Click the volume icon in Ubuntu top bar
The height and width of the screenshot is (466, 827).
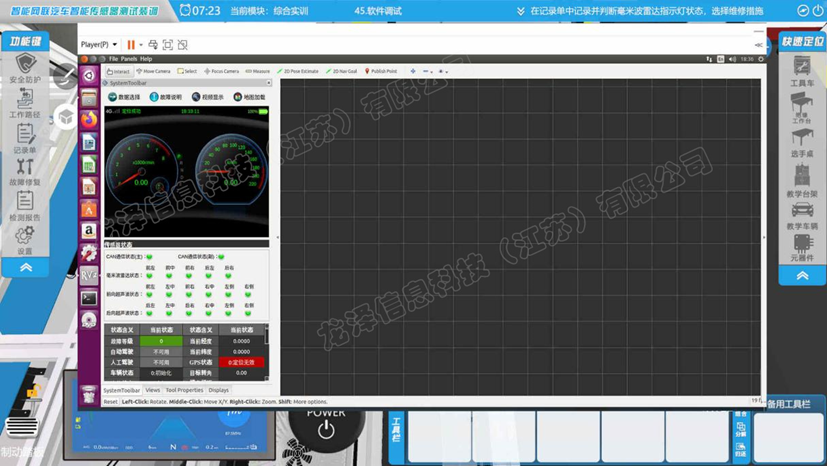point(732,59)
